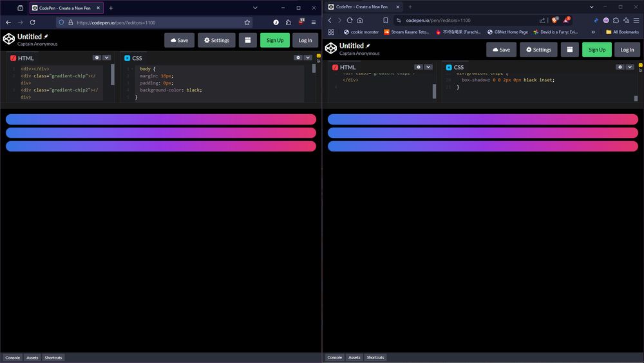This screenshot has height=363, width=644.
Task: Open Brave extensions puzzle icon
Action: pyautogui.click(x=616, y=20)
